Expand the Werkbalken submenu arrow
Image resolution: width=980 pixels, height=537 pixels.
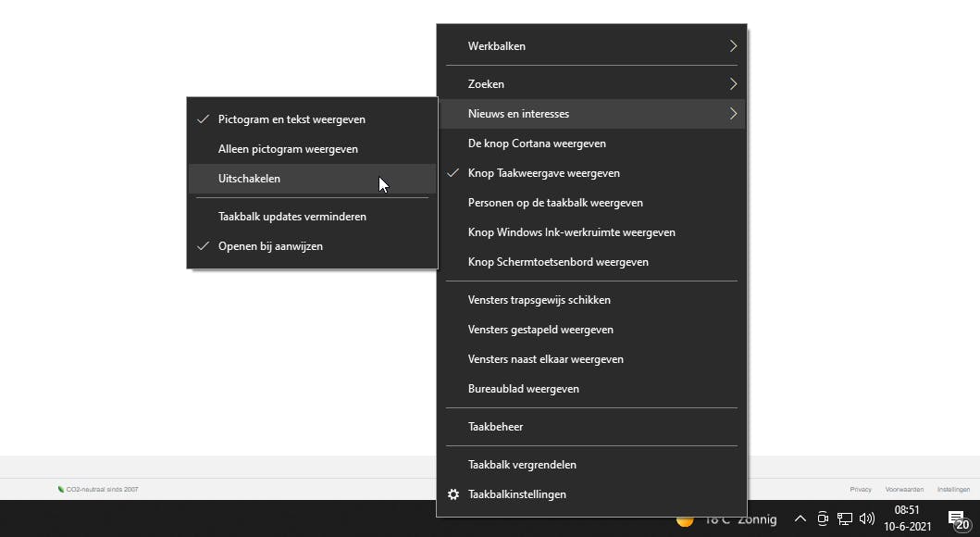click(x=733, y=46)
